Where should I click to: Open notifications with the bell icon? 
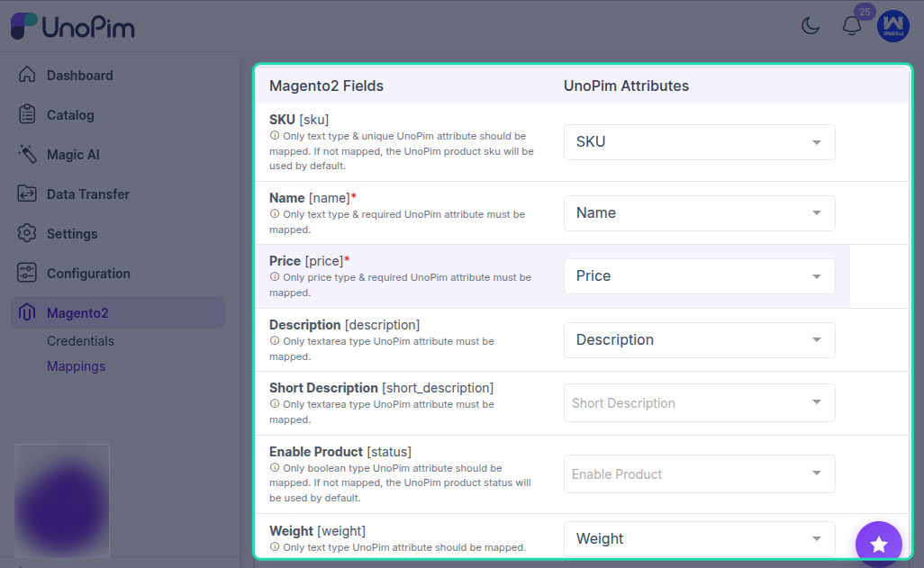point(852,26)
